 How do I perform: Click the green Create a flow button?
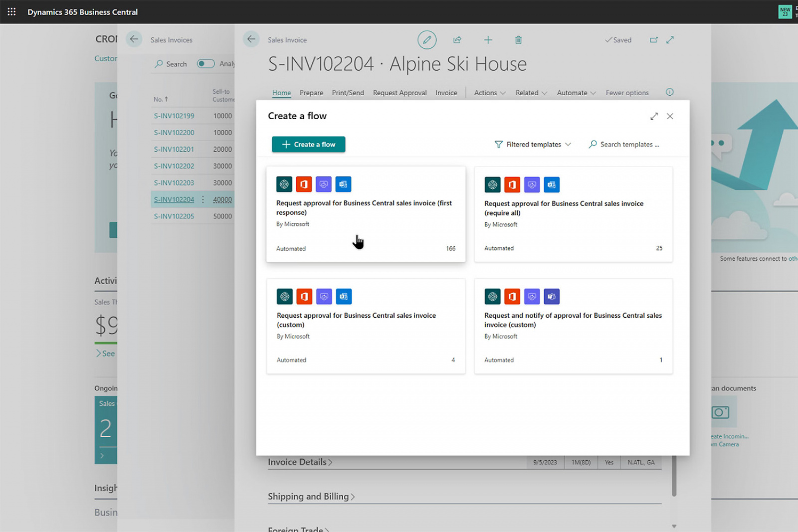[x=308, y=145]
